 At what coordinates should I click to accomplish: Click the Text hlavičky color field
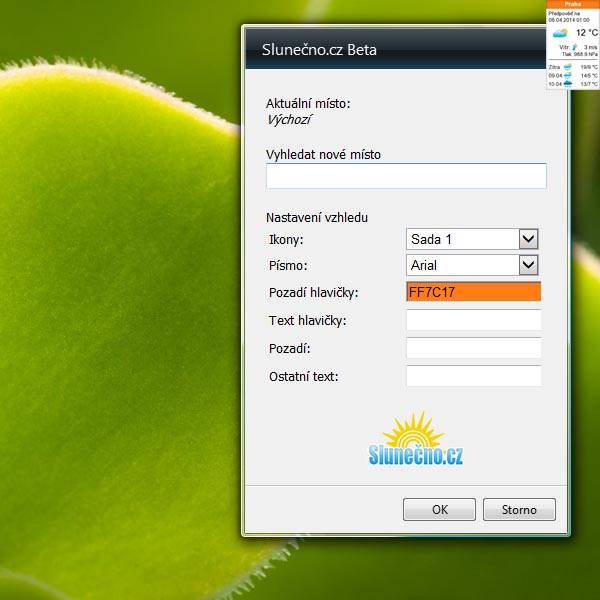473,320
